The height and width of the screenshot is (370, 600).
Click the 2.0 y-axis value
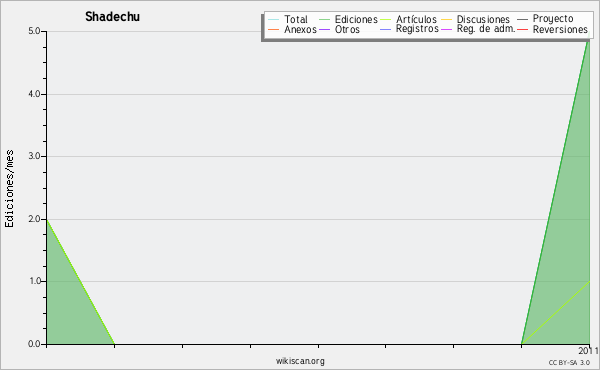click(x=34, y=219)
